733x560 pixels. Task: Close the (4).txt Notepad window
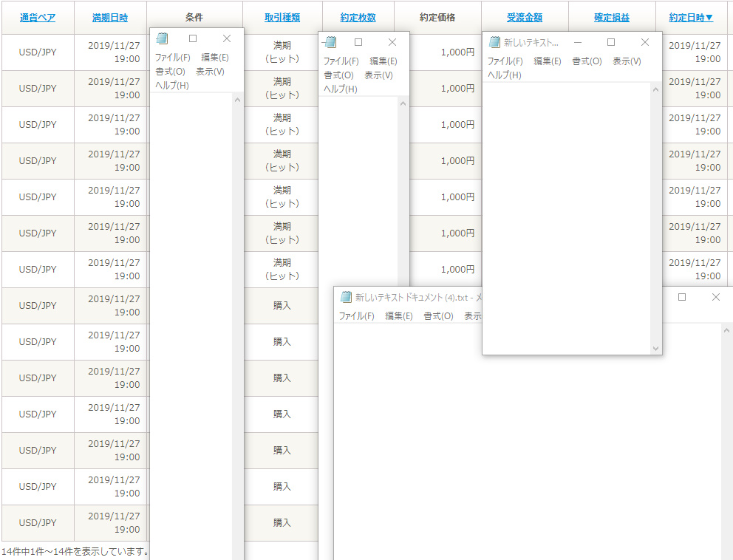click(x=716, y=297)
